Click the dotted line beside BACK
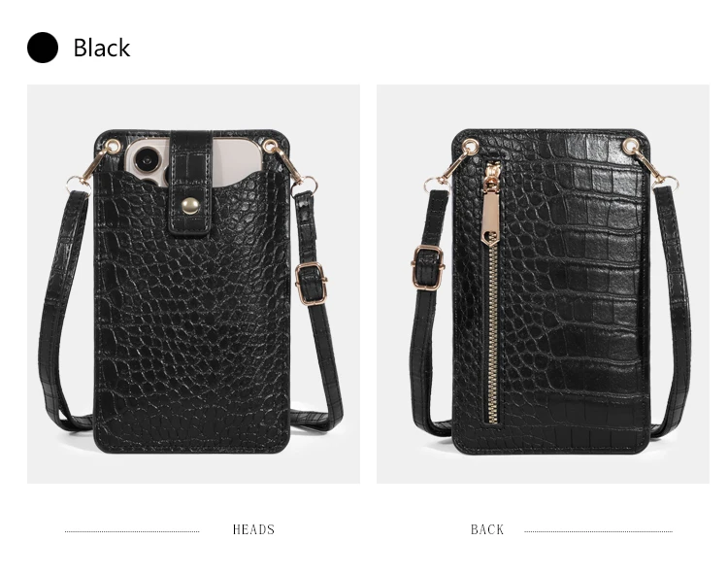Screen dimensions: 728x575 click(x=598, y=531)
